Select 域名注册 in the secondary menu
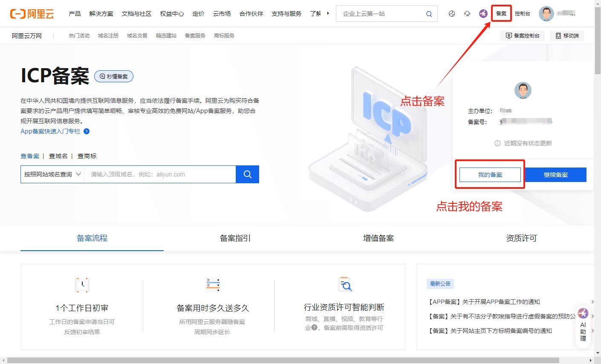This screenshot has width=601, height=364. [108, 35]
